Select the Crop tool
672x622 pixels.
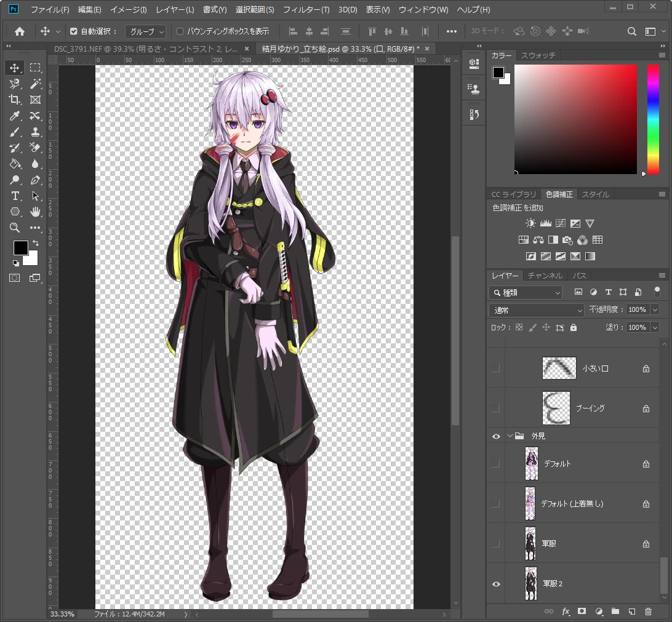(x=14, y=100)
